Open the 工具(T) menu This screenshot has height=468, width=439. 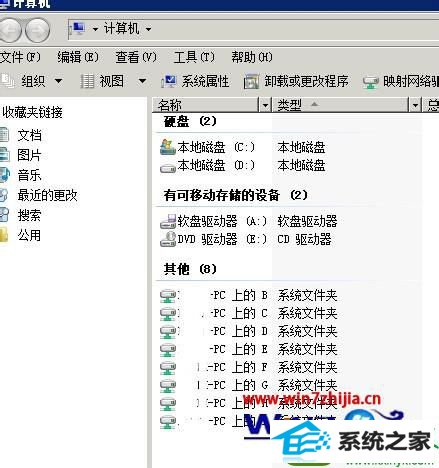pos(194,57)
